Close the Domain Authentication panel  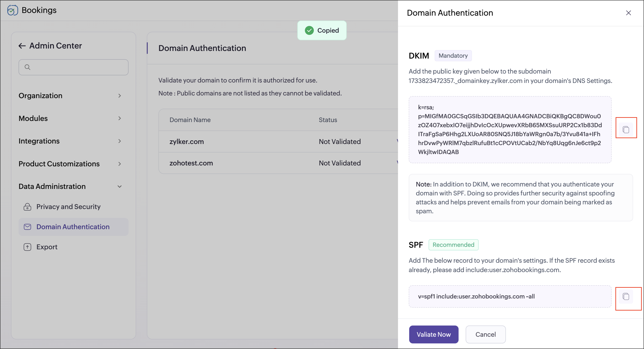tap(628, 13)
